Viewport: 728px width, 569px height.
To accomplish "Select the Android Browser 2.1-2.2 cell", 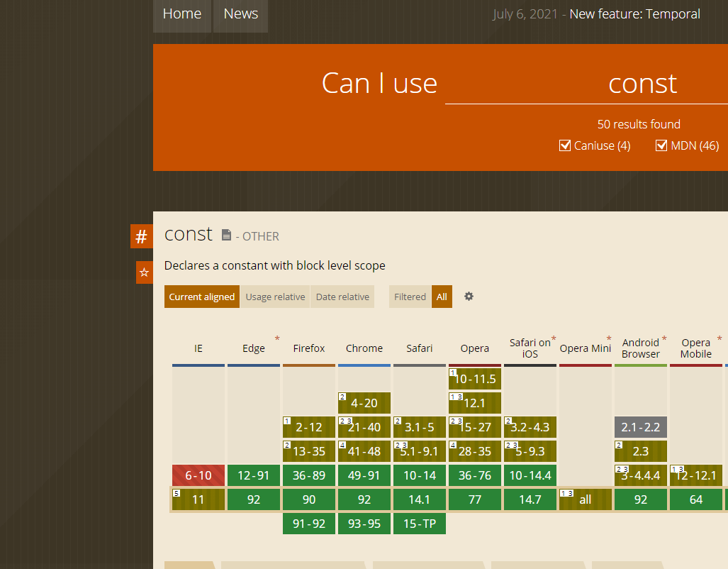I will (641, 427).
